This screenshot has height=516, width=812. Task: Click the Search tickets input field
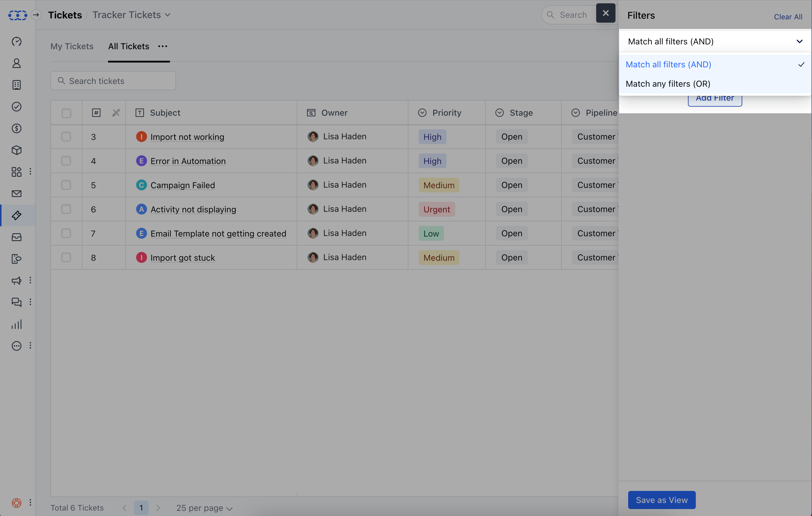(x=113, y=81)
